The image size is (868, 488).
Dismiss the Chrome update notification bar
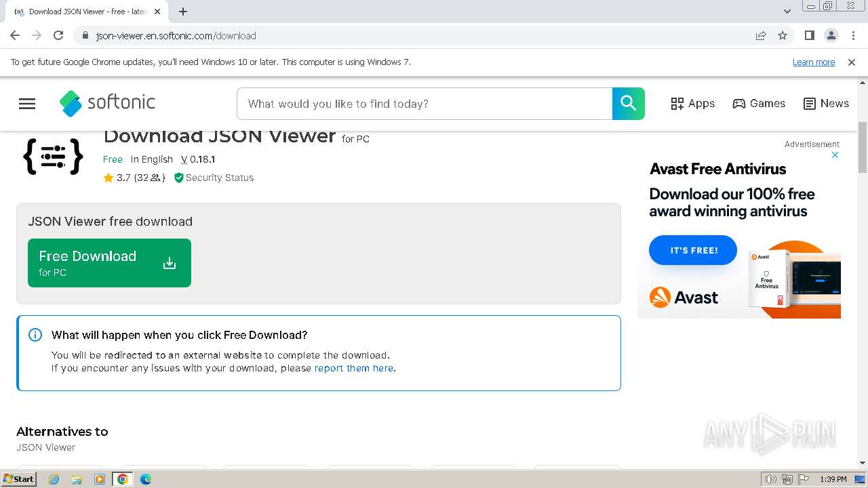click(852, 62)
